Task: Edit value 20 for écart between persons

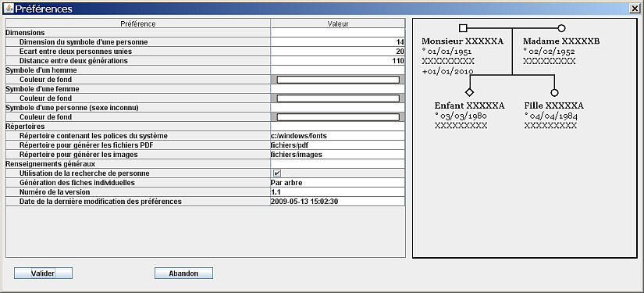Action: [x=338, y=52]
